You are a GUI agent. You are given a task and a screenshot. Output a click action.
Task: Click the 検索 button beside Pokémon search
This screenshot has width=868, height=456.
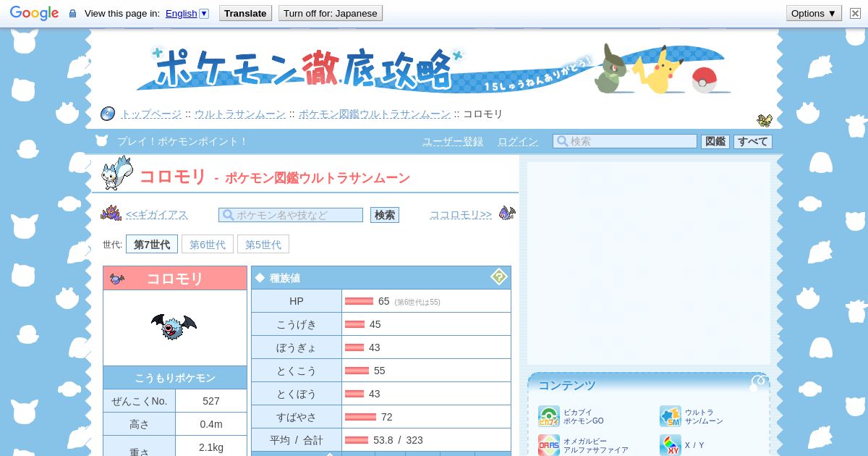385,215
